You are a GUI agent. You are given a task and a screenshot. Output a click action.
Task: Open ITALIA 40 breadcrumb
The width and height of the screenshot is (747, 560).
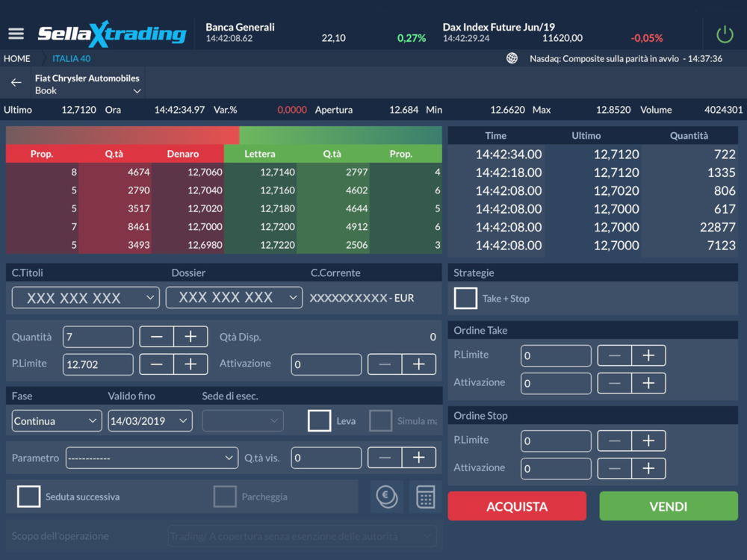click(72, 58)
